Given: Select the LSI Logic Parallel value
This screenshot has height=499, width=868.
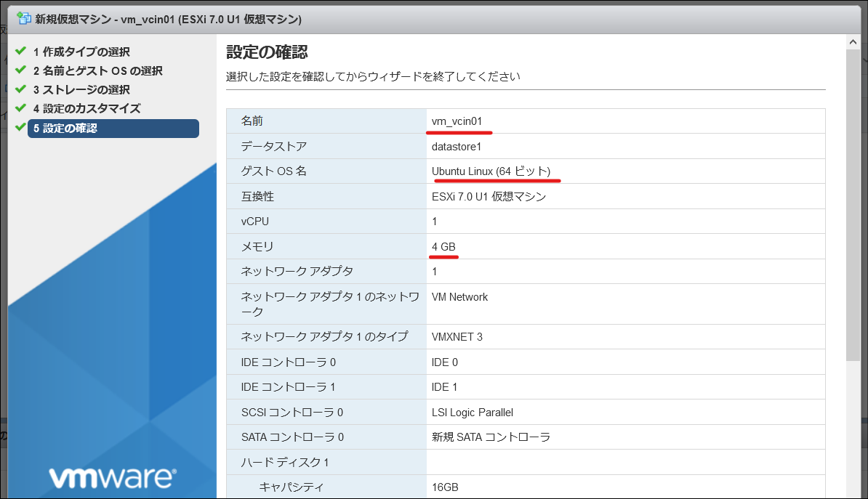Looking at the screenshot, I should coord(473,413).
